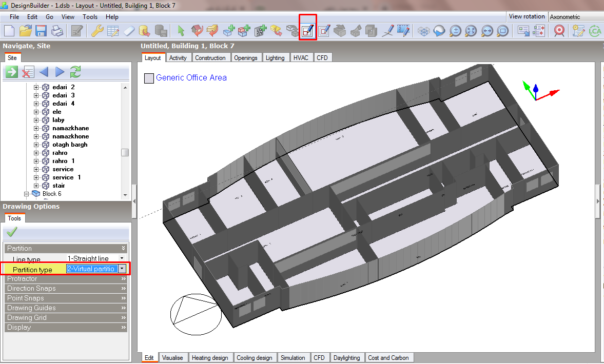The width and height of the screenshot is (604, 364).
Task: Click the blue forward arrow in navigator
Action: [x=60, y=72]
